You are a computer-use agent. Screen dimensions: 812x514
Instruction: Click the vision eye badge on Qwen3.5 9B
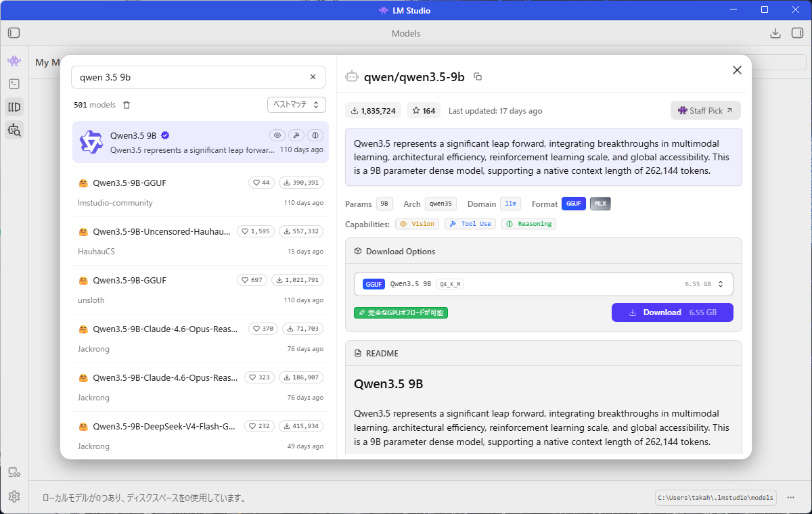pos(277,135)
